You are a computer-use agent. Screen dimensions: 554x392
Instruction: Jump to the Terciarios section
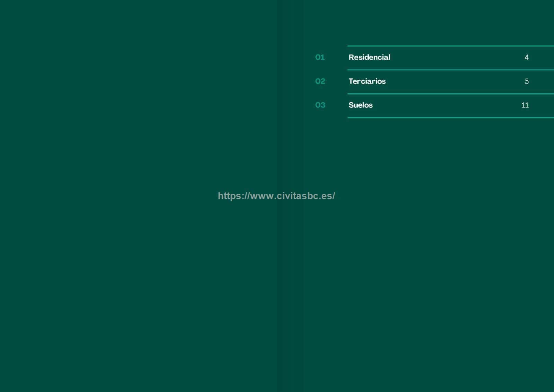coord(367,81)
